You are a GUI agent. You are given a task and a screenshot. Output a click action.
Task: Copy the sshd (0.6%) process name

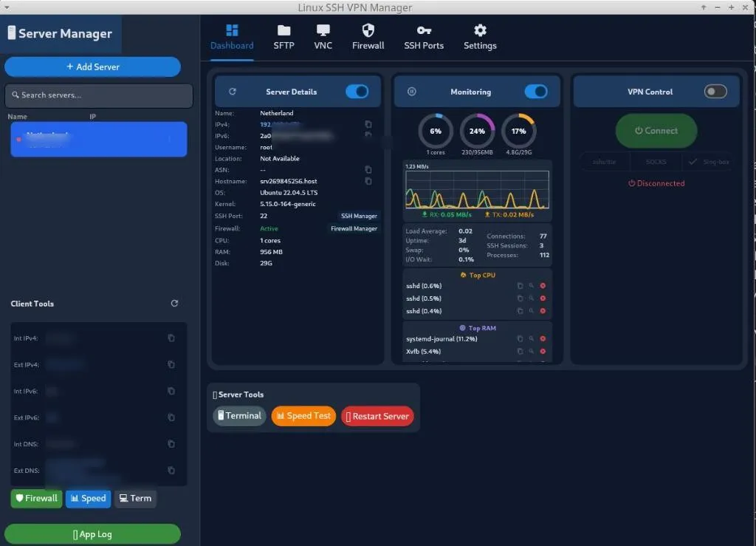pos(520,285)
